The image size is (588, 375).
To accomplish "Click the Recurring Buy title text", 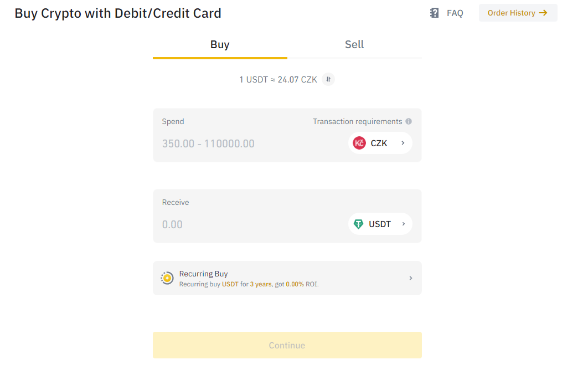I will (x=203, y=274).
